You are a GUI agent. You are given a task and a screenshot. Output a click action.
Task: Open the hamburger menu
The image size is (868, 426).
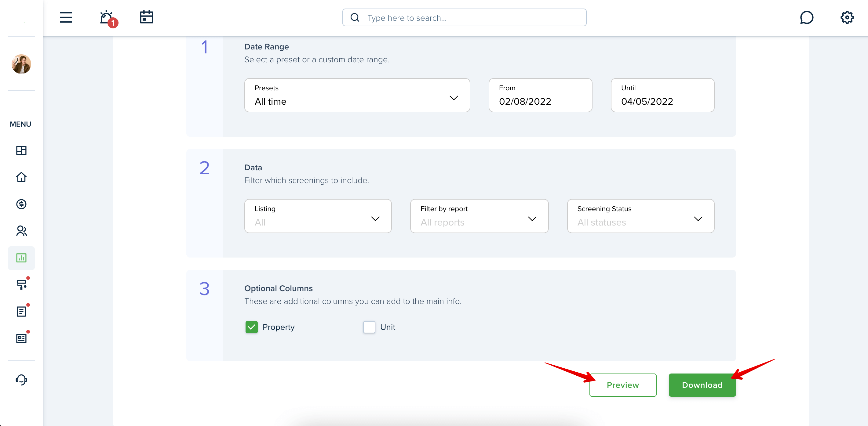pyautogui.click(x=66, y=17)
